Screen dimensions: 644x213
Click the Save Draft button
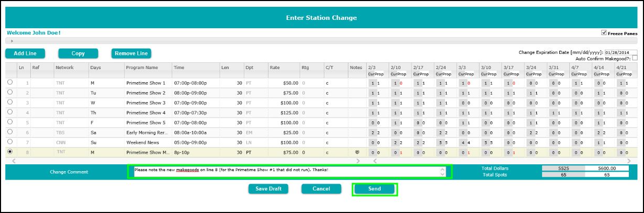tap(268, 188)
